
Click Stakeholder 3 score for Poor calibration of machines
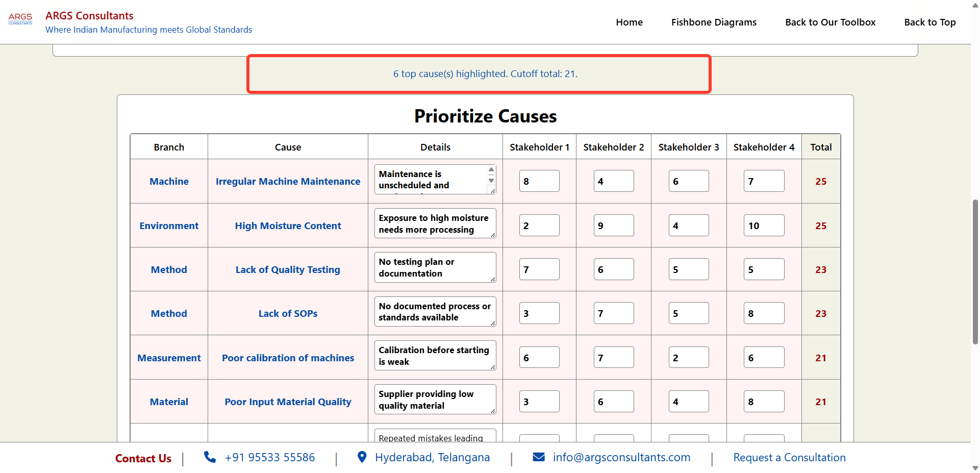pos(689,358)
